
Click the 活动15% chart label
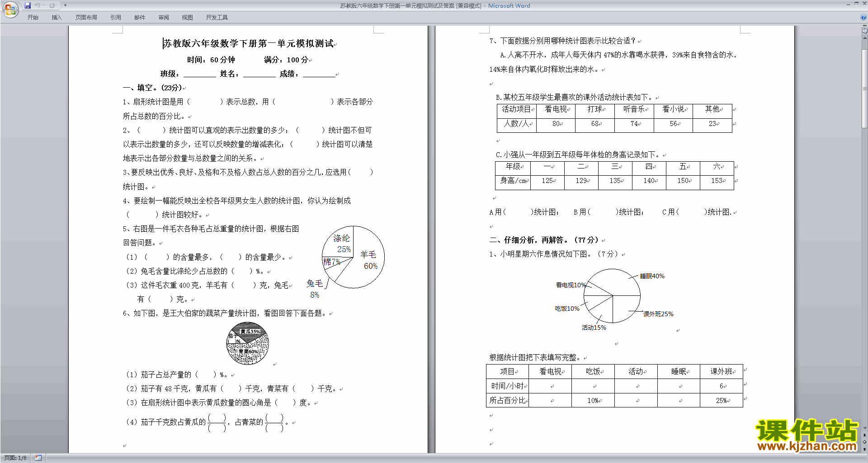pos(594,327)
